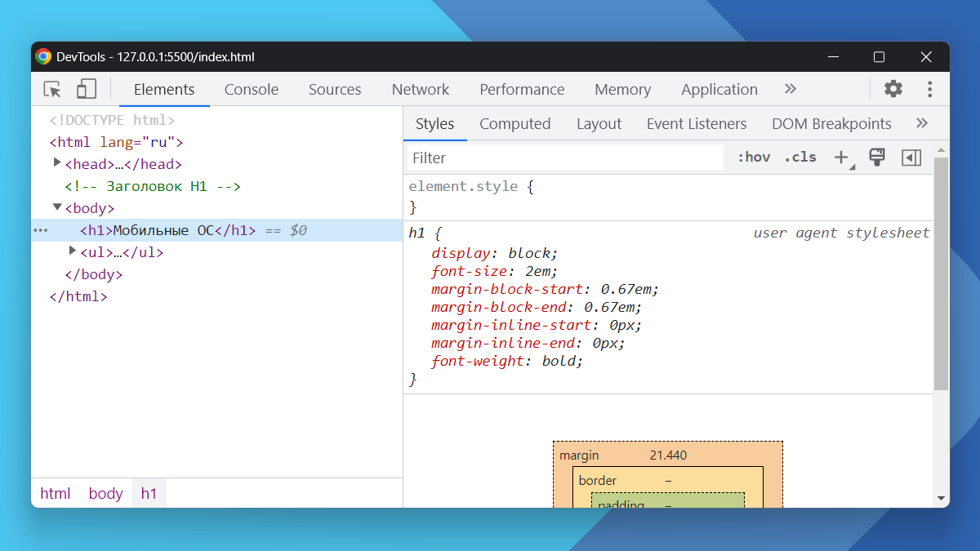Activate the inspect element picker icon
Image resolution: width=980 pixels, height=551 pixels.
pyautogui.click(x=53, y=89)
